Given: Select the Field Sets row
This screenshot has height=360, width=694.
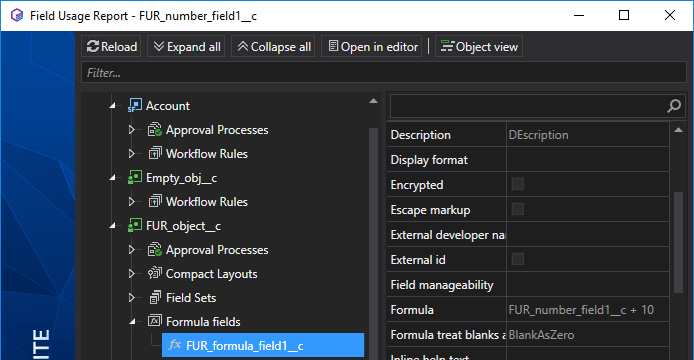Looking at the screenshot, I should (x=191, y=298).
